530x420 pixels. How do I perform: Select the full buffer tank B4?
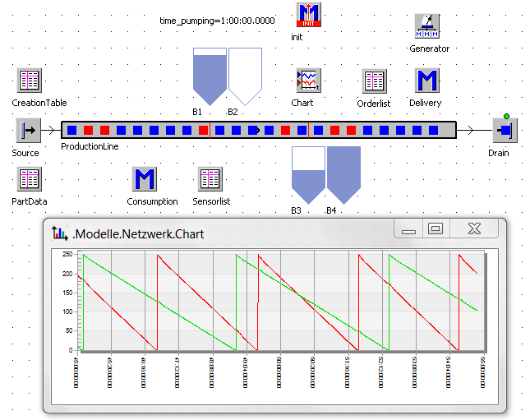pos(343,174)
